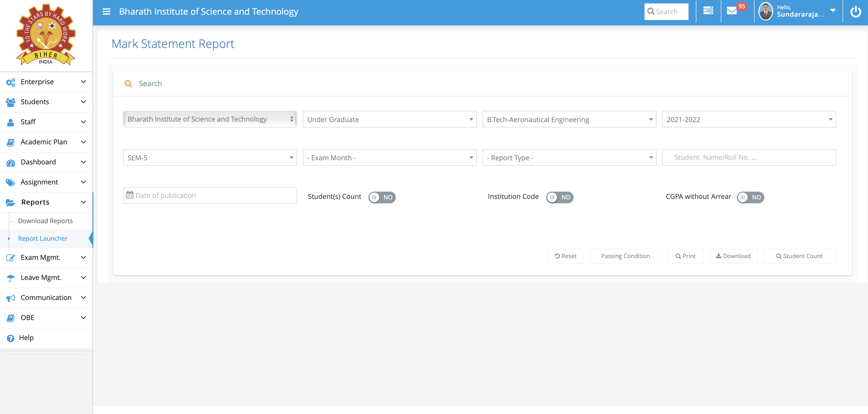Screen dimensions: 868x414
Task: Click the calendar icon in date field
Action: click(x=129, y=195)
